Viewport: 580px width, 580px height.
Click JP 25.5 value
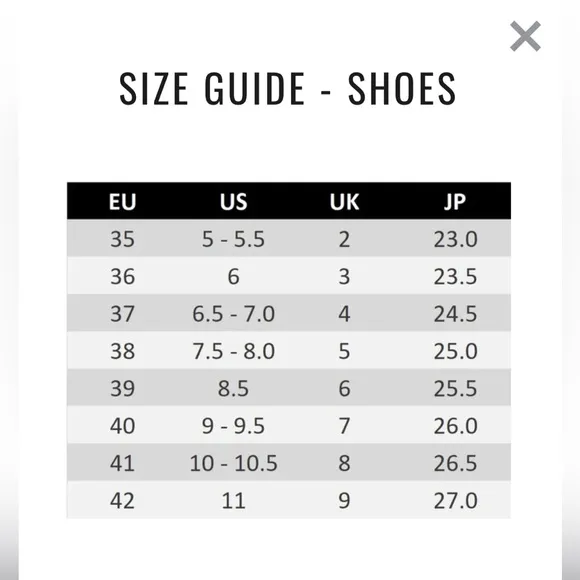tap(455, 388)
